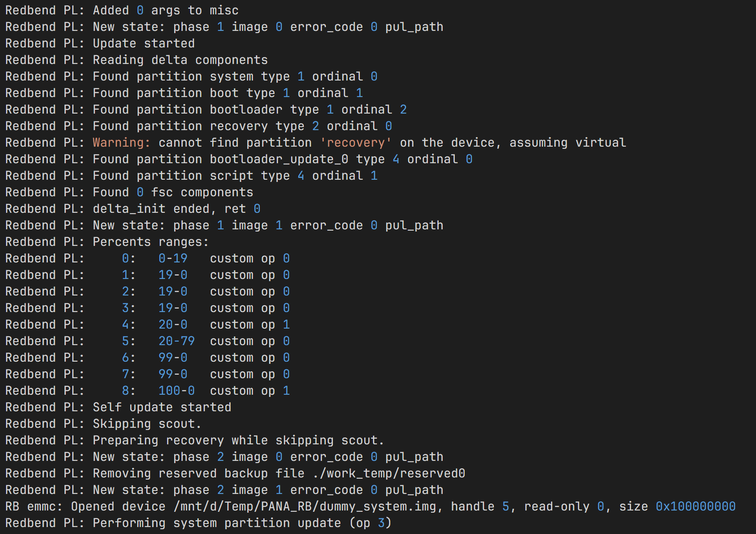Click the 100-0 percent range

(x=176, y=391)
